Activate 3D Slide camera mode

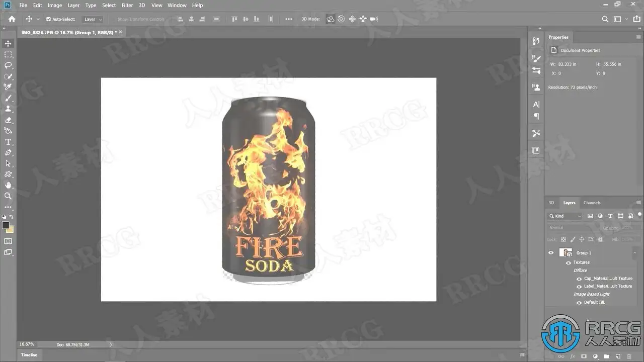[x=363, y=19]
